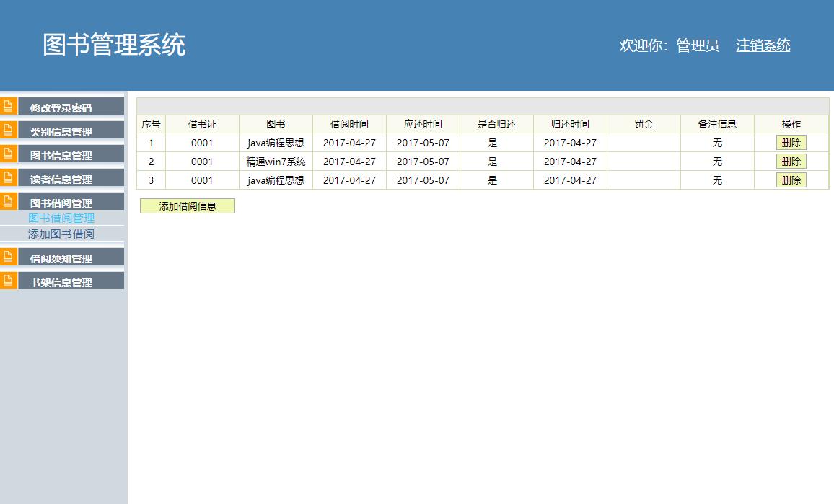The height and width of the screenshot is (504, 834).
Task: Delete the third borrow record
Action: [x=791, y=180]
